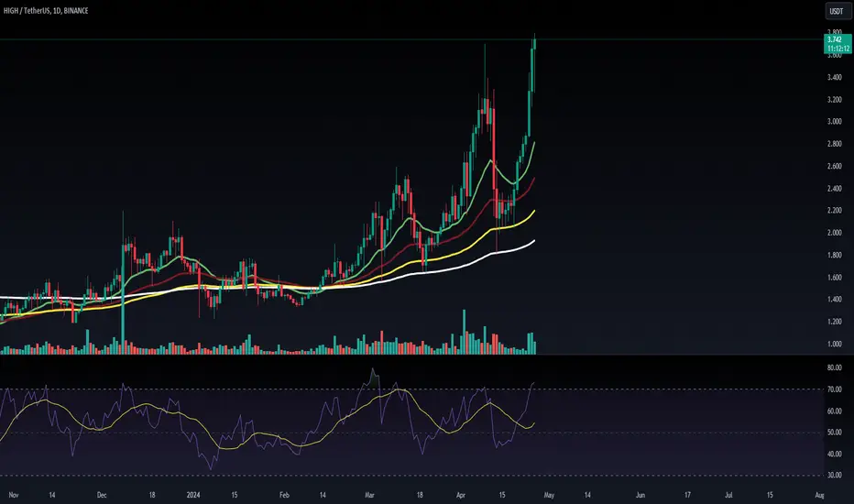Click the 1.200 price axis label
The width and height of the screenshot is (854, 504).
835,322
